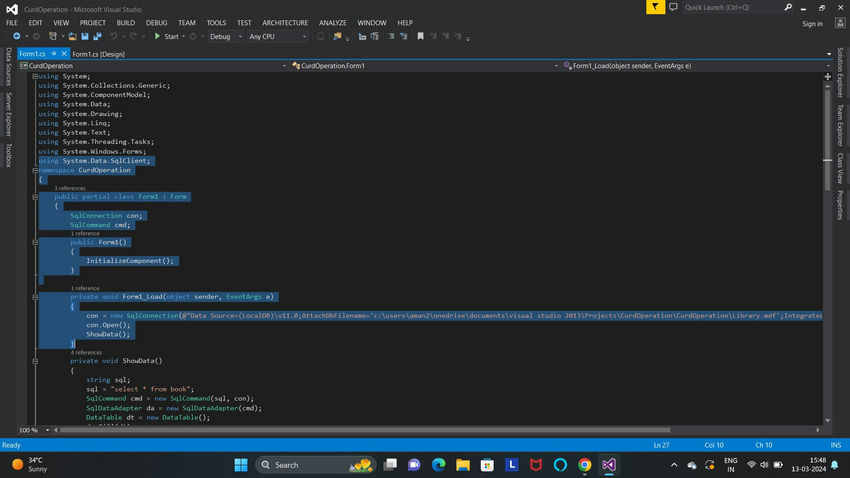Image resolution: width=850 pixels, height=478 pixels.
Task: Open the Properties side tab
Action: tap(840, 205)
